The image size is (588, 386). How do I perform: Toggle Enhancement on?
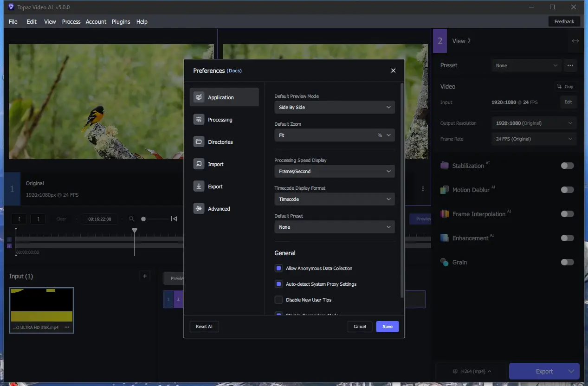click(567, 238)
